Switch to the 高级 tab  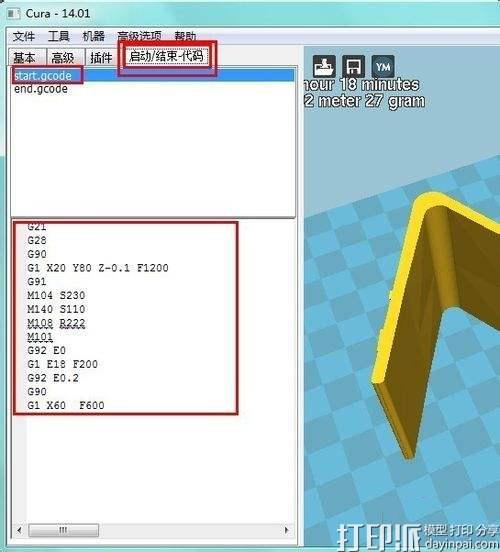coord(64,57)
